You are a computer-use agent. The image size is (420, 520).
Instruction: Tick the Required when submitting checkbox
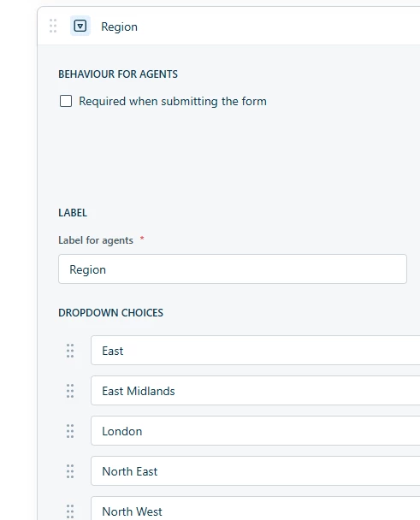[x=66, y=101]
